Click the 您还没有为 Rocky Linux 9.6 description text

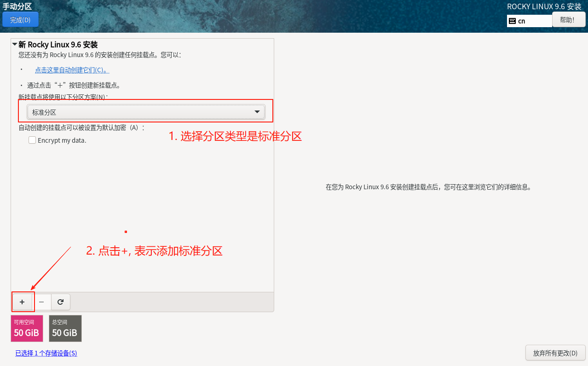[x=100, y=55]
